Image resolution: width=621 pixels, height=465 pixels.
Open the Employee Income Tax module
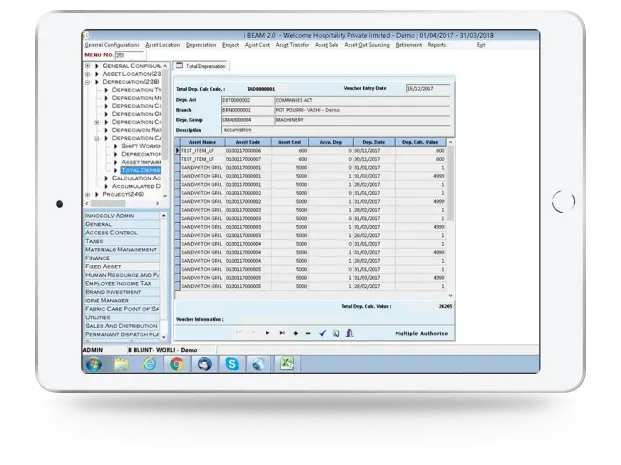(x=122, y=284)
